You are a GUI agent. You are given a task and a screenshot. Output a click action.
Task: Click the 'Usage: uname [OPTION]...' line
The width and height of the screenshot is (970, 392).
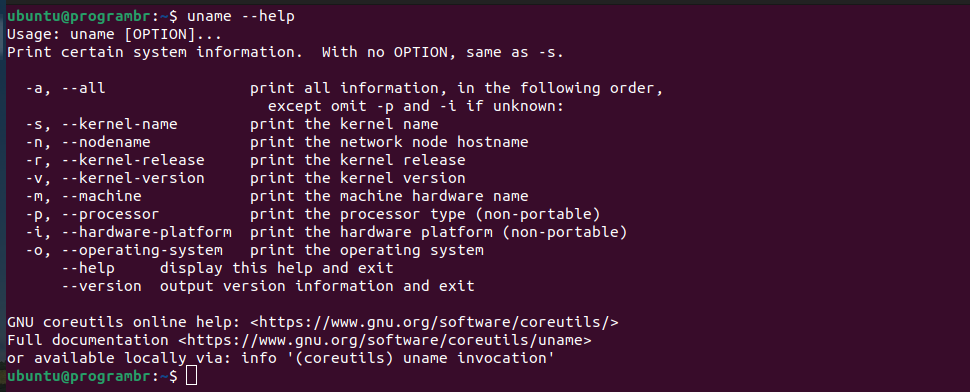click(114, 35)
